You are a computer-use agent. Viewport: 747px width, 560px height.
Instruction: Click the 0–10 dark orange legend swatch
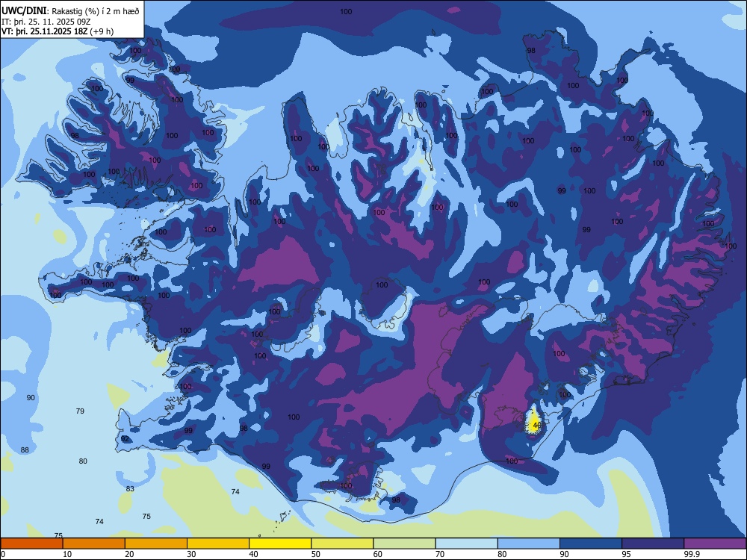32,544
